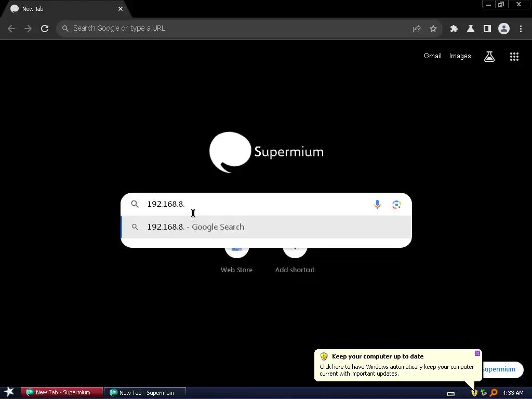Viewport: 532px width, 399px height.
Task: Open the Google apps grid
Action: pyautogui.click(x=514, y=57)
